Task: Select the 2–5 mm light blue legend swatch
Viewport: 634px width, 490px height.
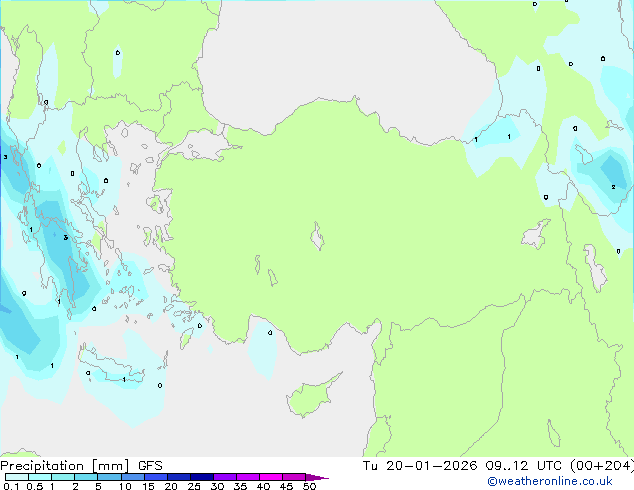Action: pos(86,477)
